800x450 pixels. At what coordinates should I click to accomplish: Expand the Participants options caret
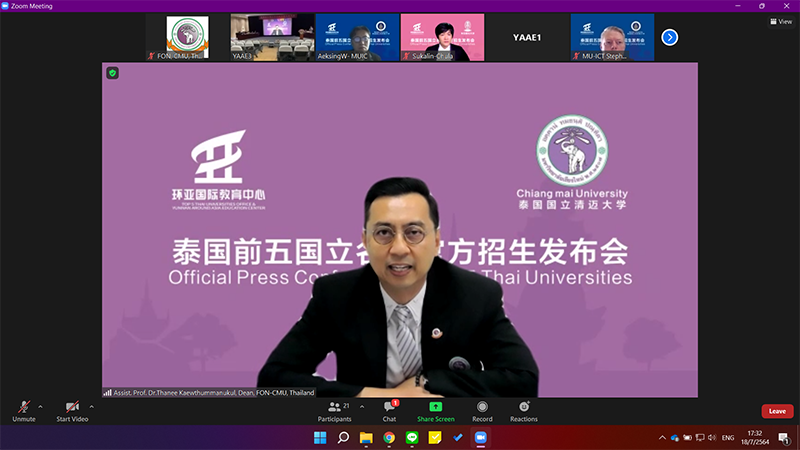click(x=360, y=407)
